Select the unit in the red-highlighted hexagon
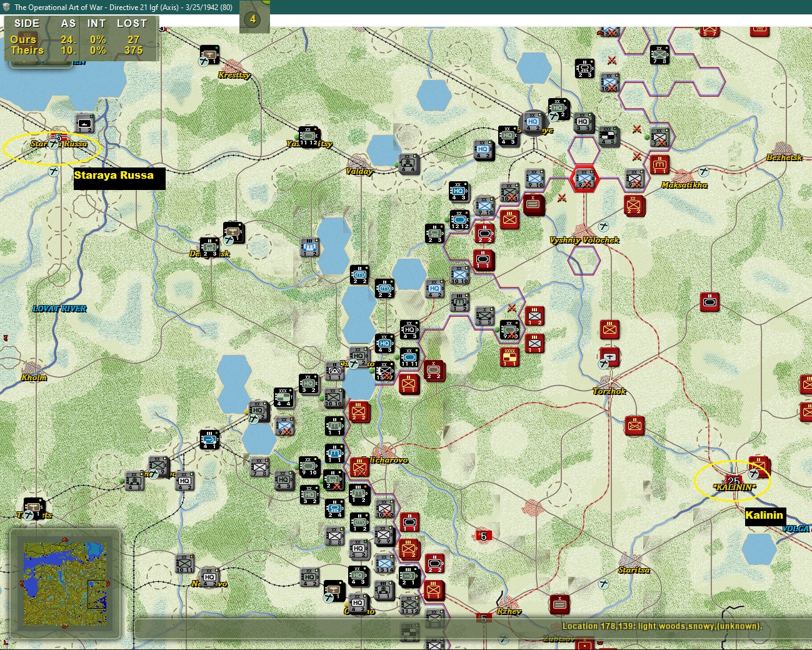This screenshot has width=812, height=650. [584, 179]
